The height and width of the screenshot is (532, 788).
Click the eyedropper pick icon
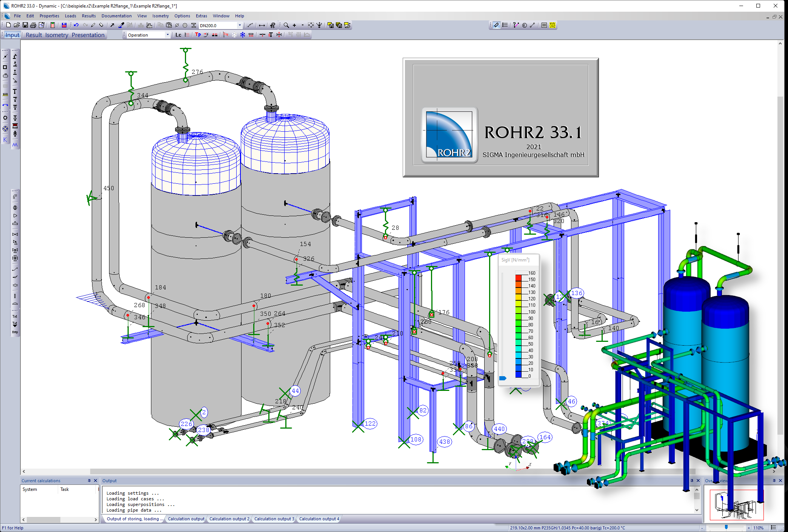point(121,25)
